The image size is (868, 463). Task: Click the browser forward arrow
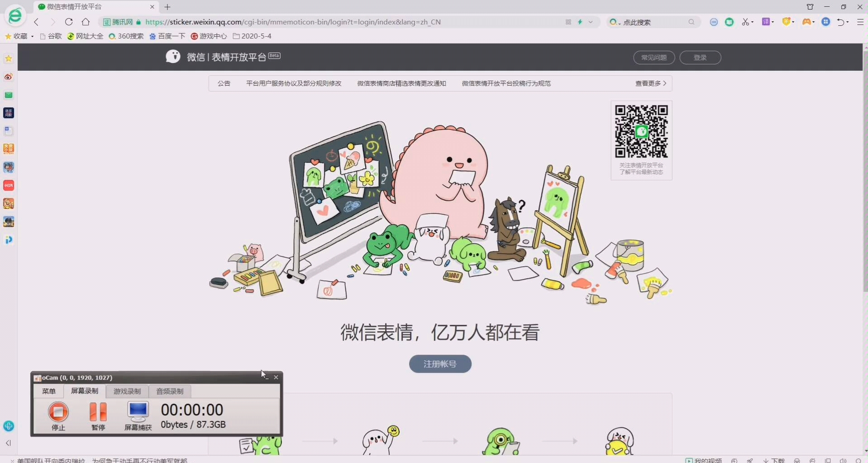tap(53, 22)
